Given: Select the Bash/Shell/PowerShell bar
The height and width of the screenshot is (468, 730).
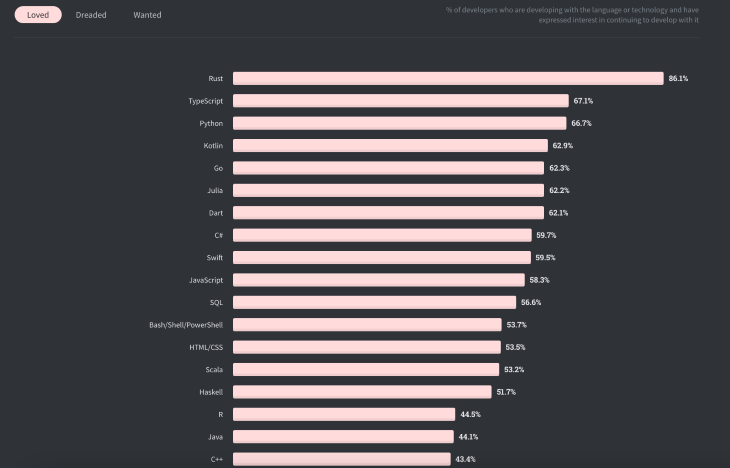Looking at the screenshot, I should [x=367, y=325].
